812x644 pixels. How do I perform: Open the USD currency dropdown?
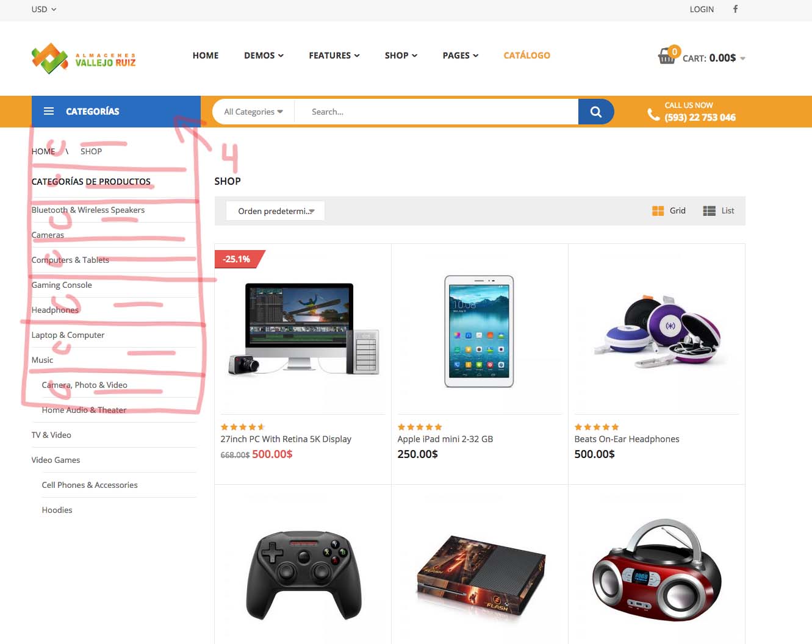click(x=44, y=9)
